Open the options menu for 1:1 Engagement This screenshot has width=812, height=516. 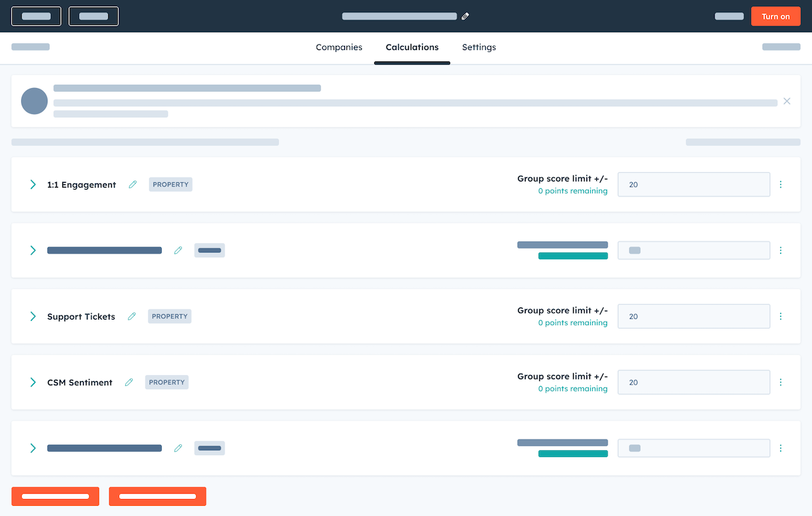[x=781, y=184]
